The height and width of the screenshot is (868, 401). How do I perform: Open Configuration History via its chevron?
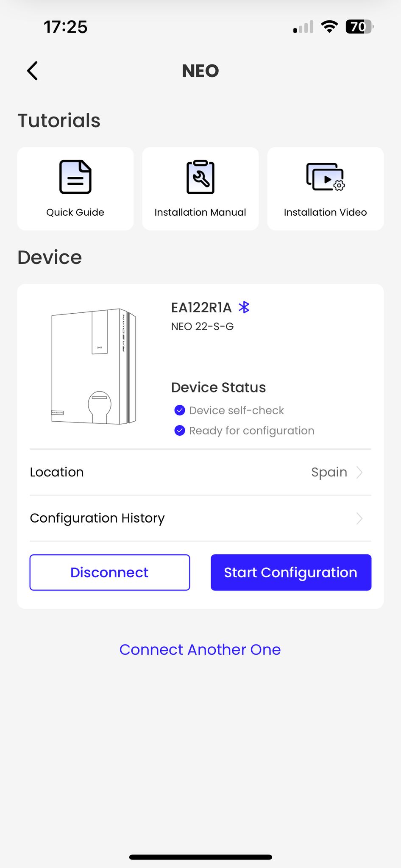point(359,518)
